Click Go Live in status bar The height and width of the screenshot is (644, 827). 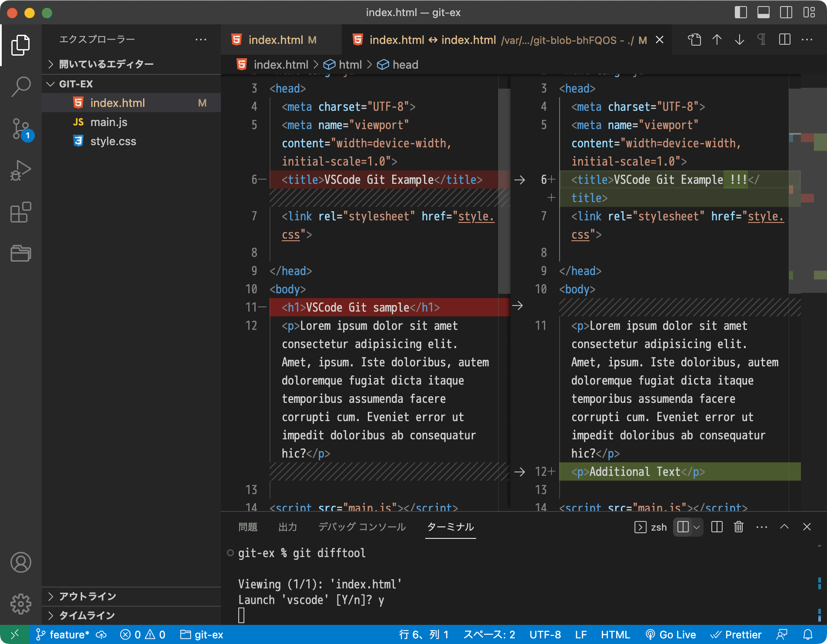(671, 635)
